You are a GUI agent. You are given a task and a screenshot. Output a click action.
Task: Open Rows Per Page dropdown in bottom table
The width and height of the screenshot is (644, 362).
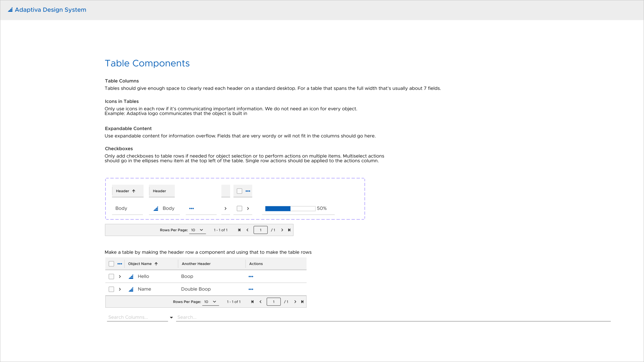(x=210, y=302)
